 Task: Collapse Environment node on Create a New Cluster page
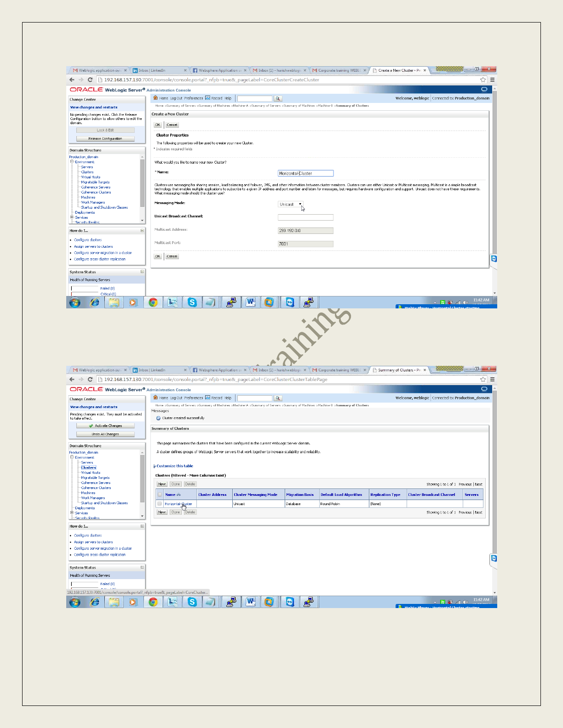[x=72, y=162]
